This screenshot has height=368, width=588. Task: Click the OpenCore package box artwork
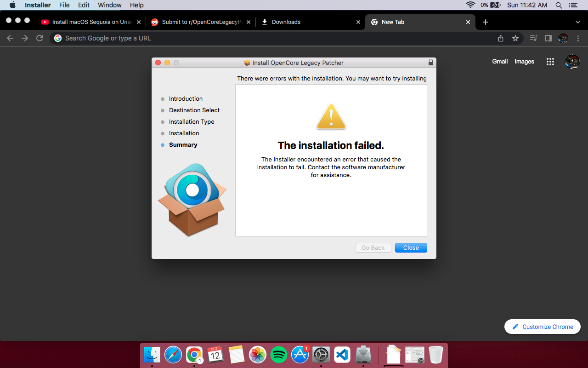click(x=192, y=200)
